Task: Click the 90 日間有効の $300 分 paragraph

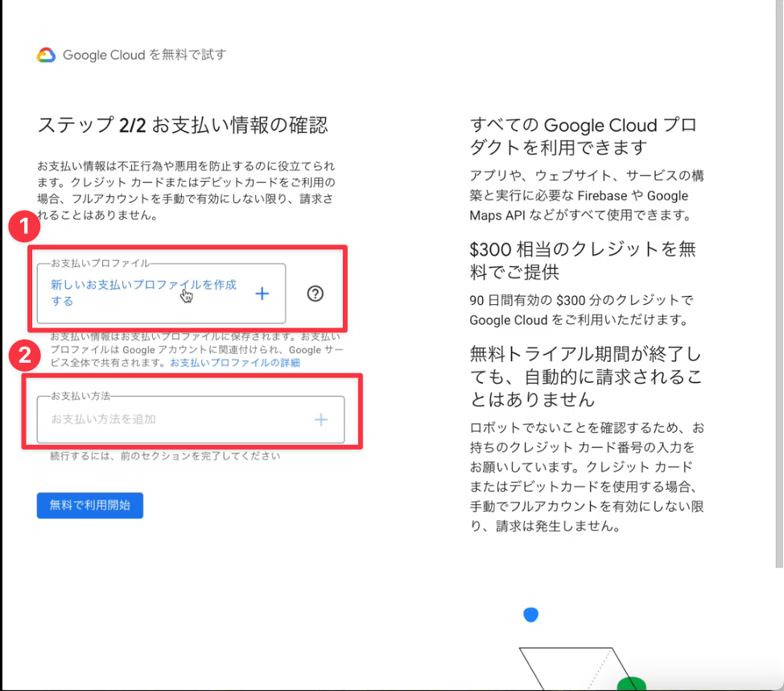Action: pos(581,310)
